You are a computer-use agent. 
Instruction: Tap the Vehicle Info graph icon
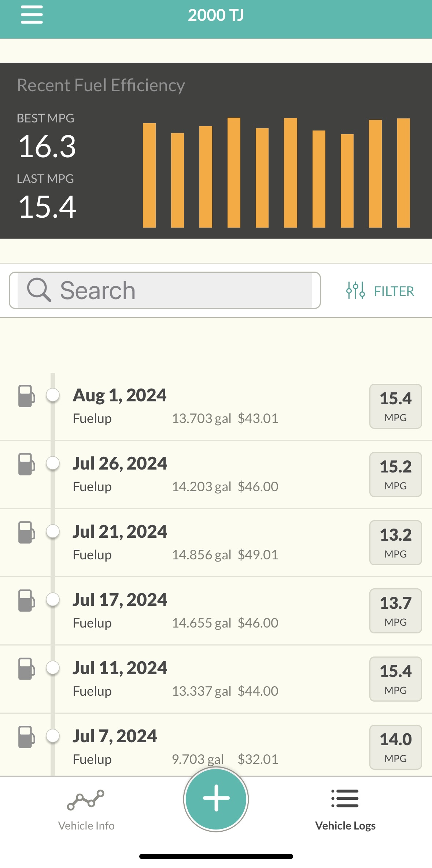86,800
